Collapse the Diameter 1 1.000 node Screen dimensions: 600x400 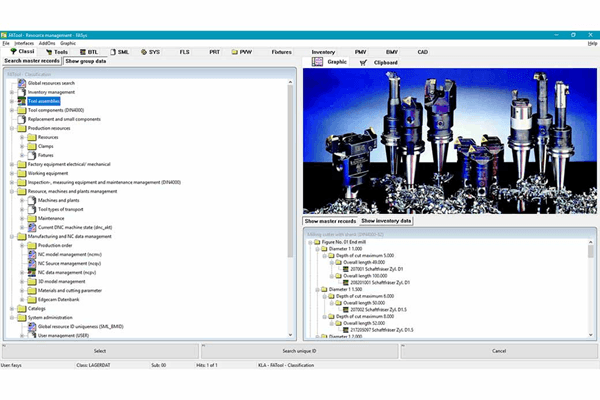tap(317, 249)
